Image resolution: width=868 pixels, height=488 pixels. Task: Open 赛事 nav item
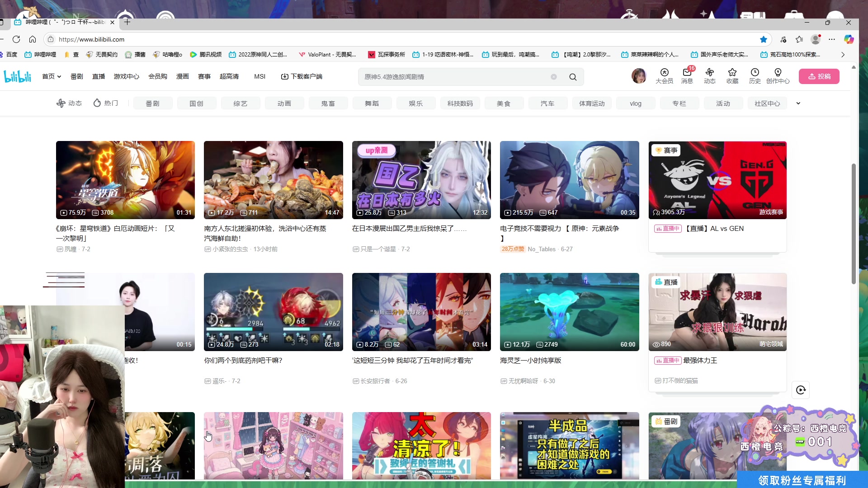[204, 76]
